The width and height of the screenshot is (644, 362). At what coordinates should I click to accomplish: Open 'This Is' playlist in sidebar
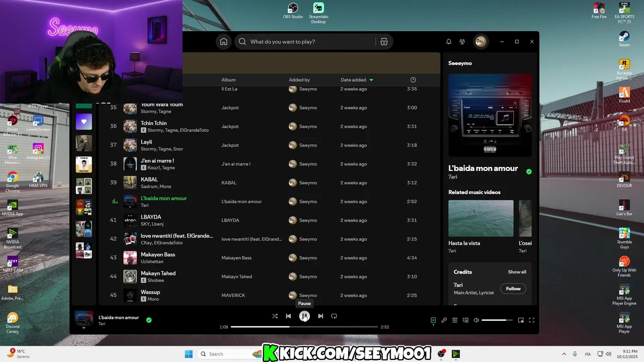point(84,164)
